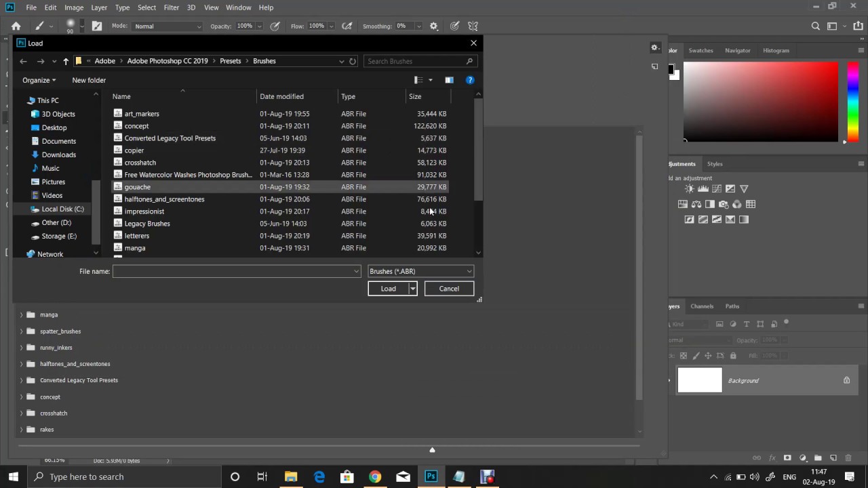Add Exposure adjustment
Image resolution: width=868 pixels, height=488 pixels.
(730, 188)
